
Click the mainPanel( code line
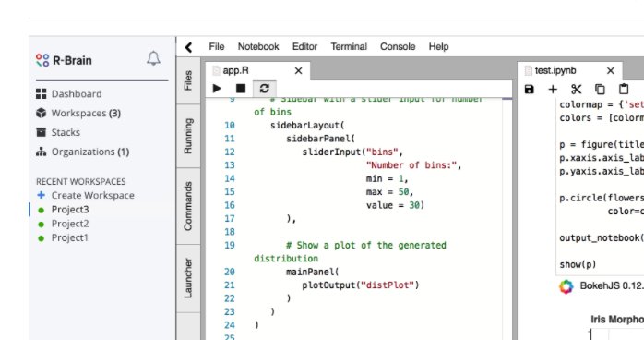pos(313,272)
